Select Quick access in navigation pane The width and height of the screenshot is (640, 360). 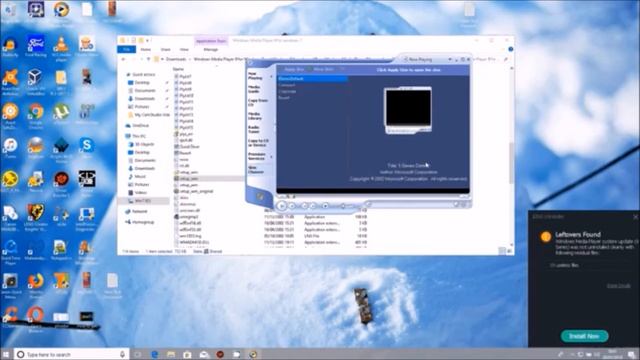(140, 75)
